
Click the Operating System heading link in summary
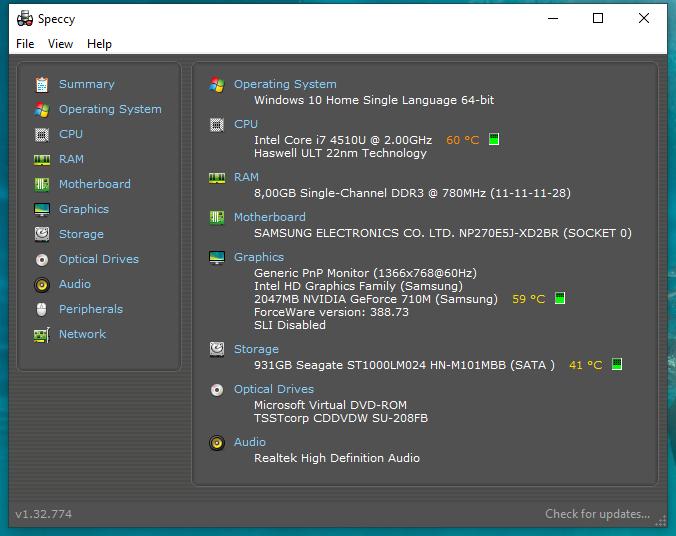tap(285, 84)
